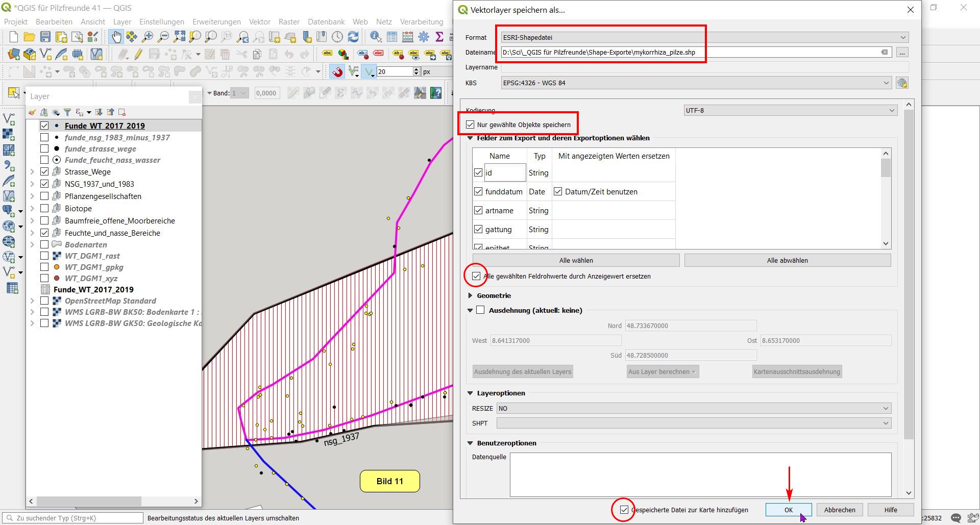
Task: Click the Refresh map icon
Action: point(353,37)
